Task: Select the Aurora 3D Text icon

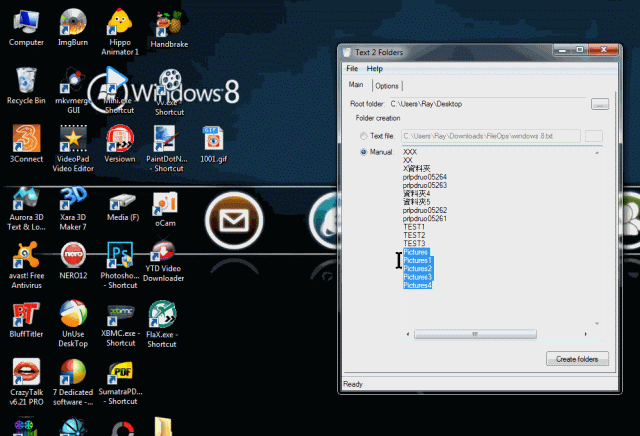Action: tap(26, 209)
